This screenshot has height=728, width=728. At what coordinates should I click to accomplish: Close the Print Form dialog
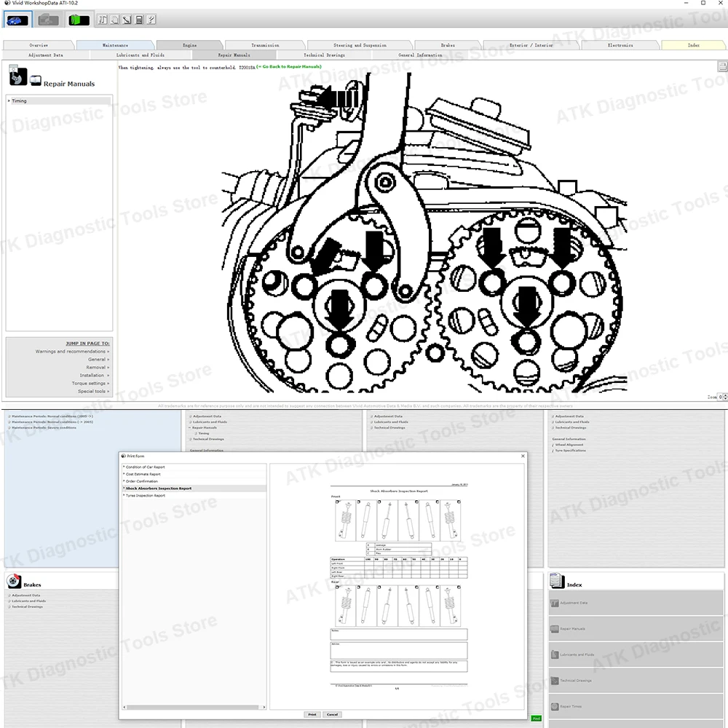tap(523, 456)
